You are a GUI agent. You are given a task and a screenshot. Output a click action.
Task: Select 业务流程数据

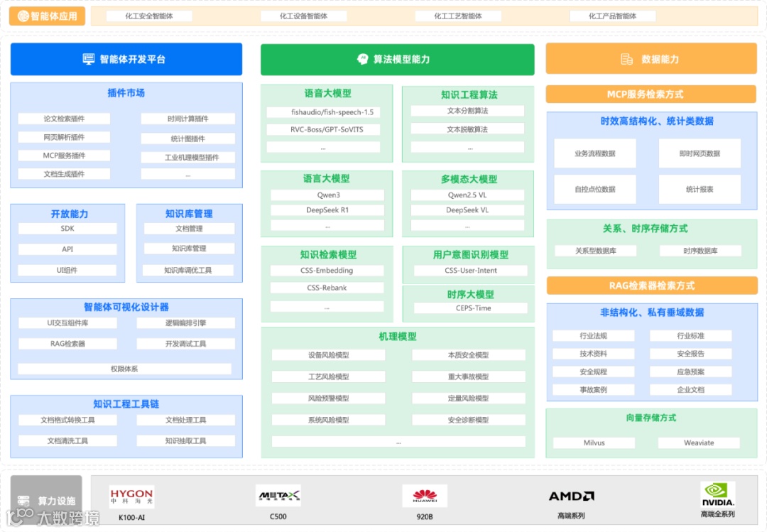(x=595, y=153)
